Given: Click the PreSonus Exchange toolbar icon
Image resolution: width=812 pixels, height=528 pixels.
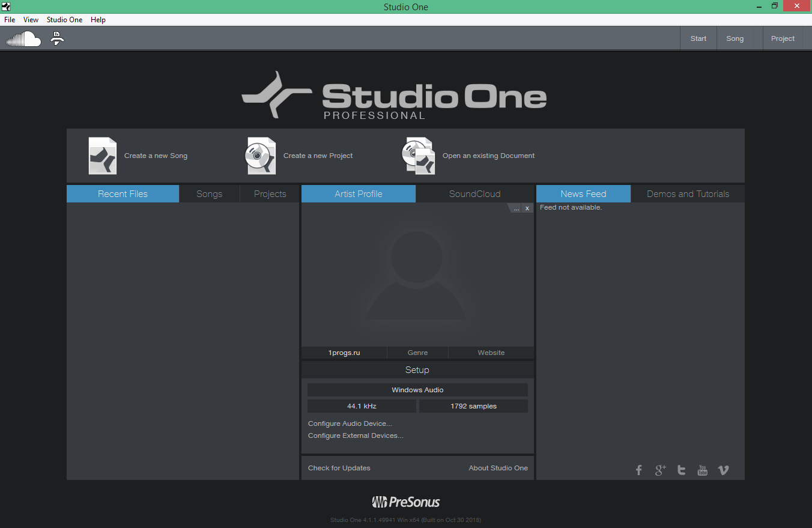Looking at the screenshot, I should (57, 38).
